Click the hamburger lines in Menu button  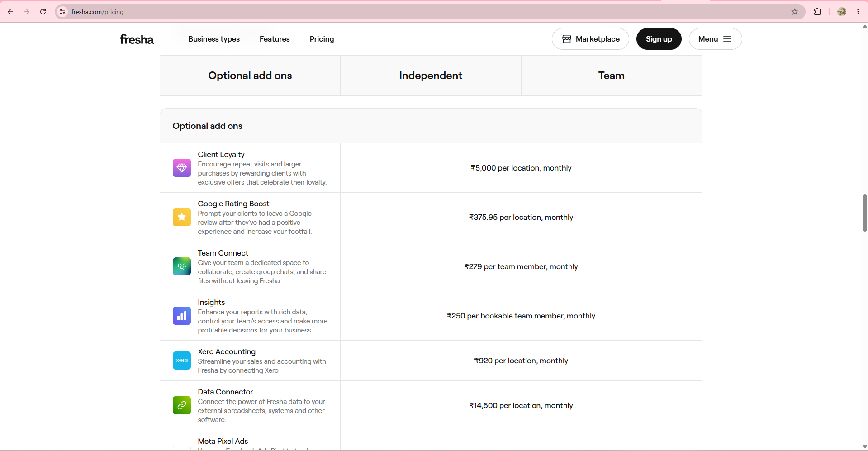[727, 39]
